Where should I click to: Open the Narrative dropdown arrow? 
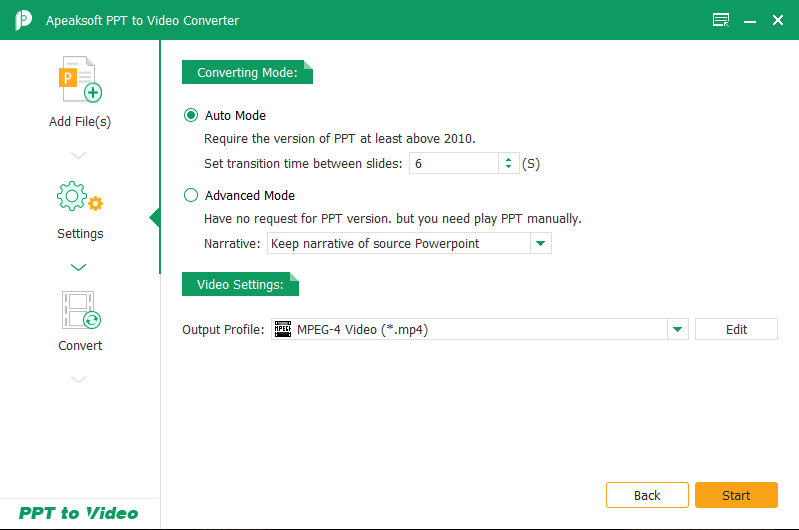click(541, 244)
